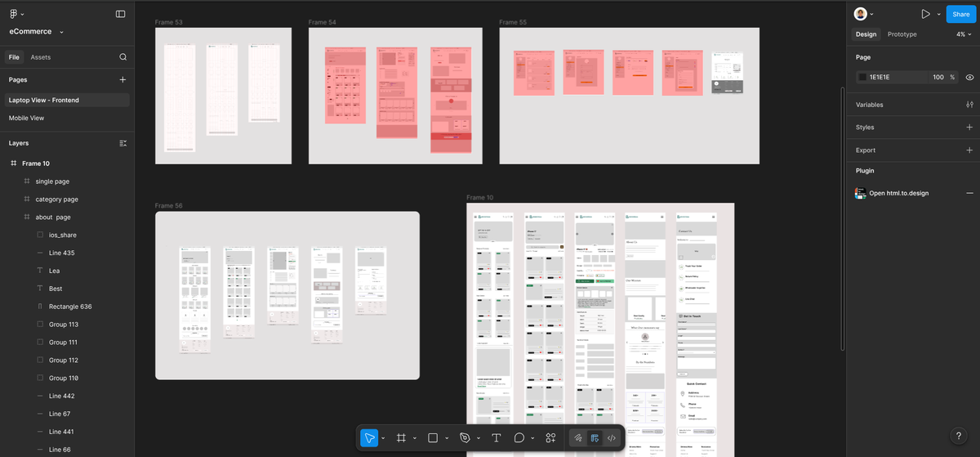Open the help question mark button
980x457 pixels.
pos(959,437)
